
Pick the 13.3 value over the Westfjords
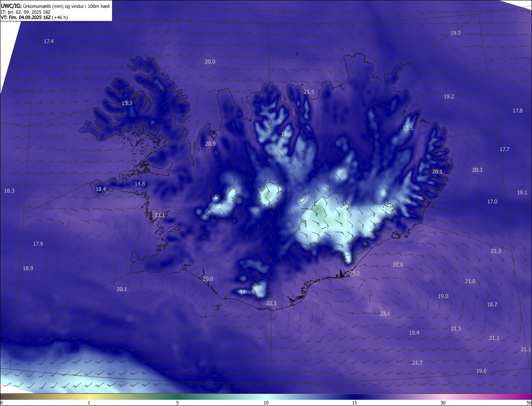coord(127,103)
